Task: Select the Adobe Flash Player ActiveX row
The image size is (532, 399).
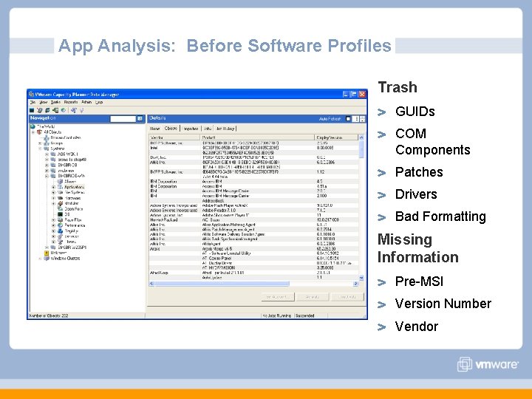Action: (253, 205)
